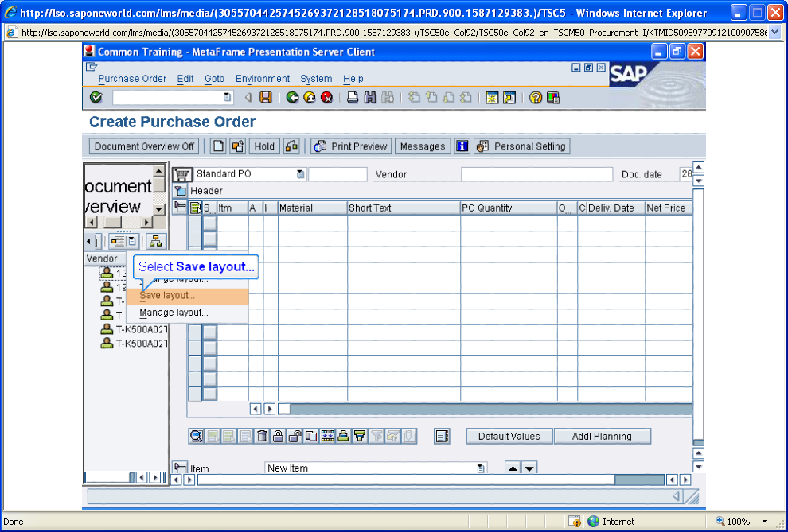Click the Item Detail magnifier icon

(x=197, y=436)
